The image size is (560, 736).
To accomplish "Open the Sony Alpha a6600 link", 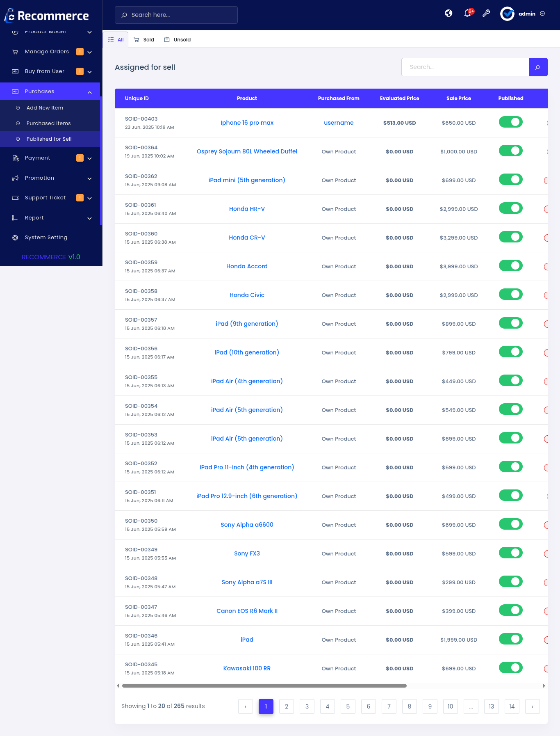I will point(247,525).
